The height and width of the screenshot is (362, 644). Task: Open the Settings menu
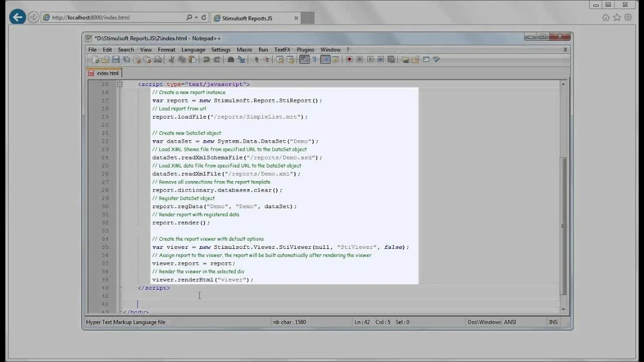(221, 50)
